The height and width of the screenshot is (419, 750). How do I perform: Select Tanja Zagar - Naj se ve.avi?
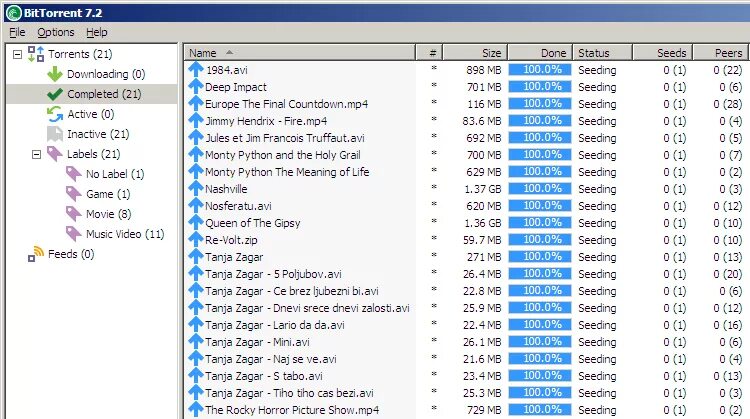click(271, 359)
